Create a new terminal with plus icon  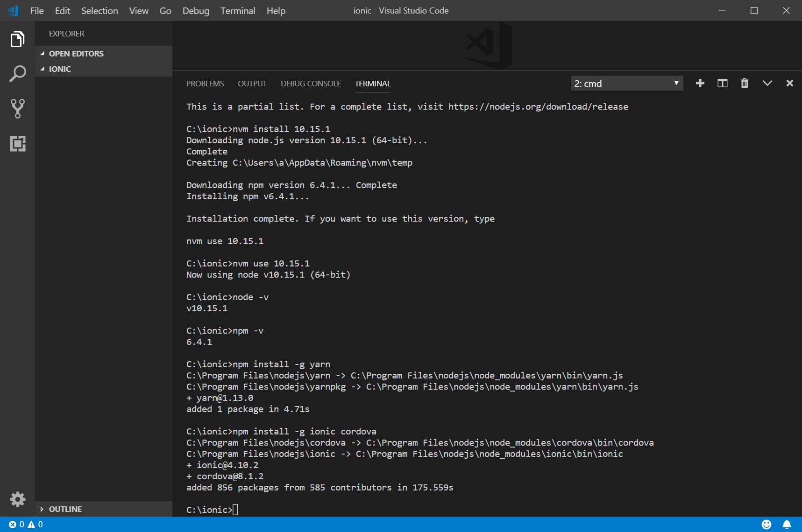(x=700, y=84)
